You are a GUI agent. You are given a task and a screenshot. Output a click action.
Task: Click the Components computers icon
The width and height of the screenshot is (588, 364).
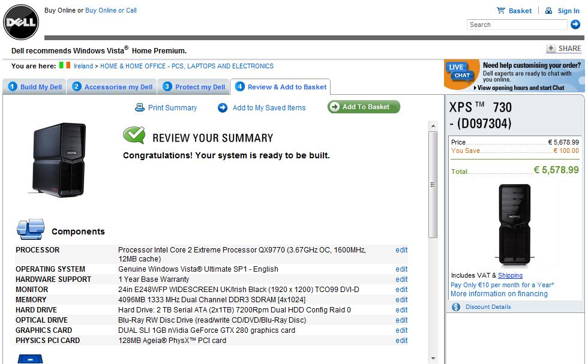coord(31,229)
